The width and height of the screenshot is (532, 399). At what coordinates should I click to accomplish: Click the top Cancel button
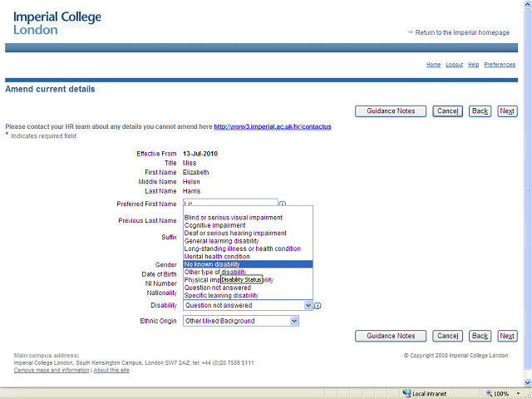pyautogui.click(x=447, y=111)
